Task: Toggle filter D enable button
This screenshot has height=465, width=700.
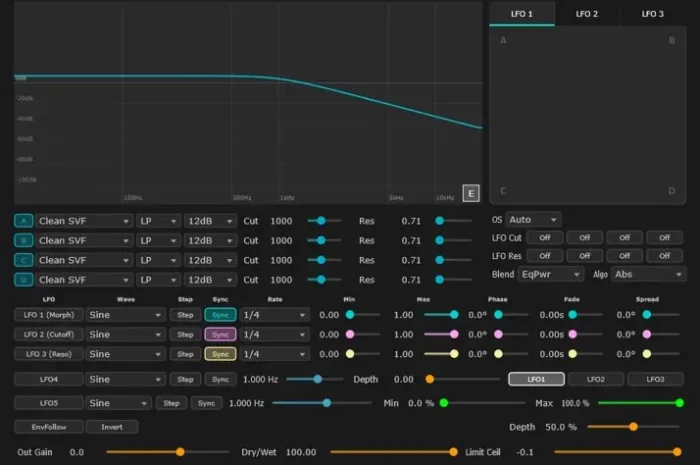Action: click(x=24, y=280)
